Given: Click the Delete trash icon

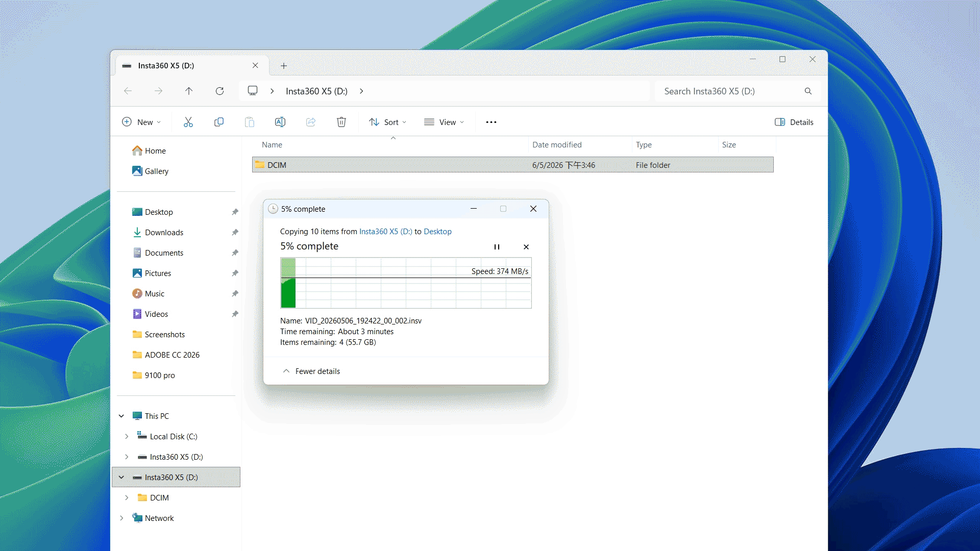Looking at the screenshot, I should pos(341,122).
